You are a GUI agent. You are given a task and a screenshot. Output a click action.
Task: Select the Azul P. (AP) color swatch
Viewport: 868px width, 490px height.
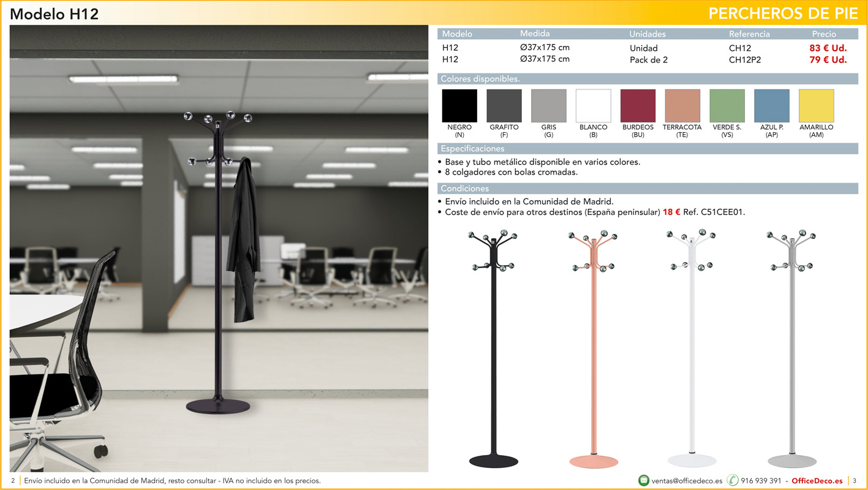(772, 106)
